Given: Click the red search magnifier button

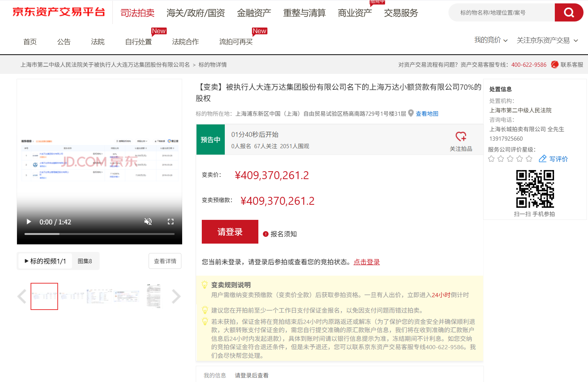Looking at the screenshot, I should 569,12.
